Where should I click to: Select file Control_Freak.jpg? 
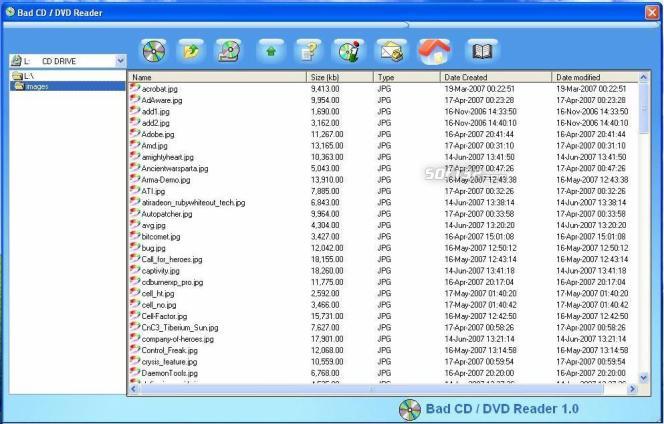coord(169,351)
